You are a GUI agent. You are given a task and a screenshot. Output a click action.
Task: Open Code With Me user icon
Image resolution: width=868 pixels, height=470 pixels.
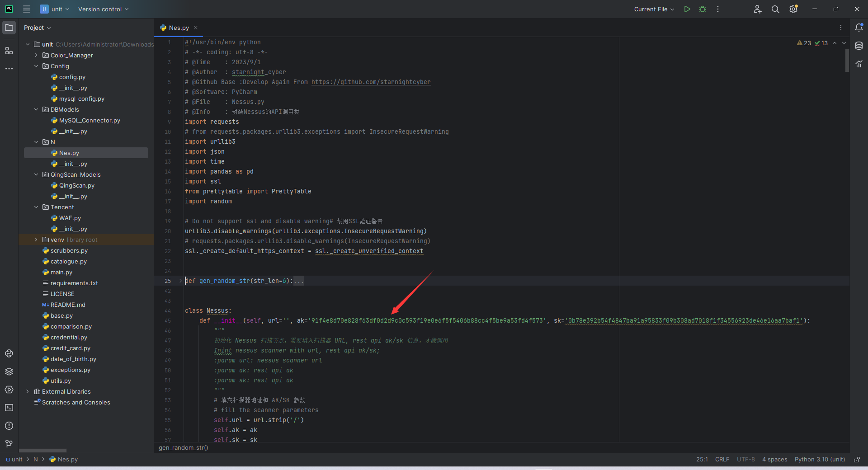[758, 9]
